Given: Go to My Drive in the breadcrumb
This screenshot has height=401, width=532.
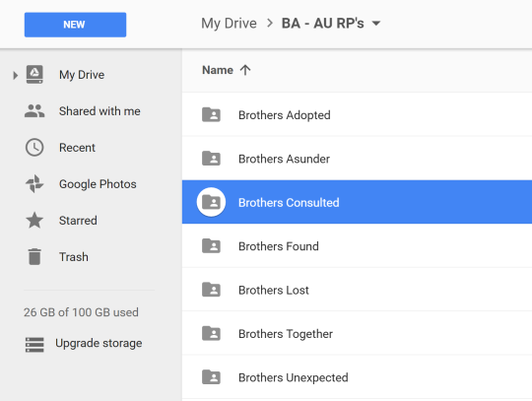Looking at the screenshot, I should (229, 24).
